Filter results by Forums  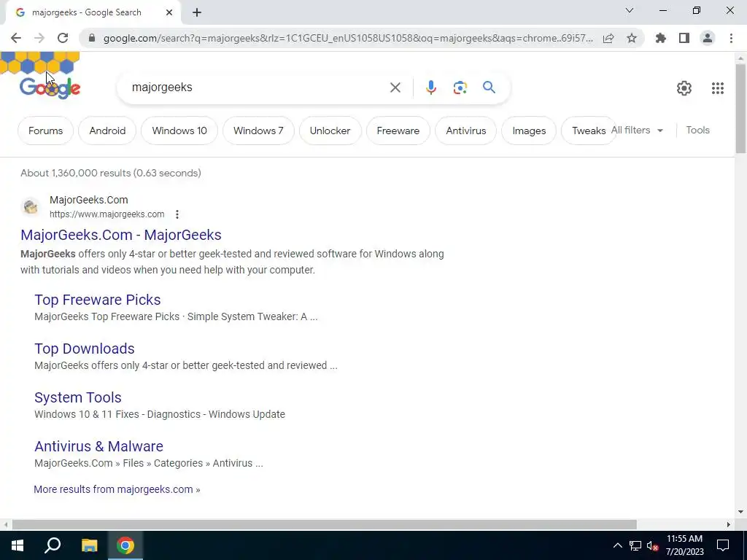(x=46, y=131)
